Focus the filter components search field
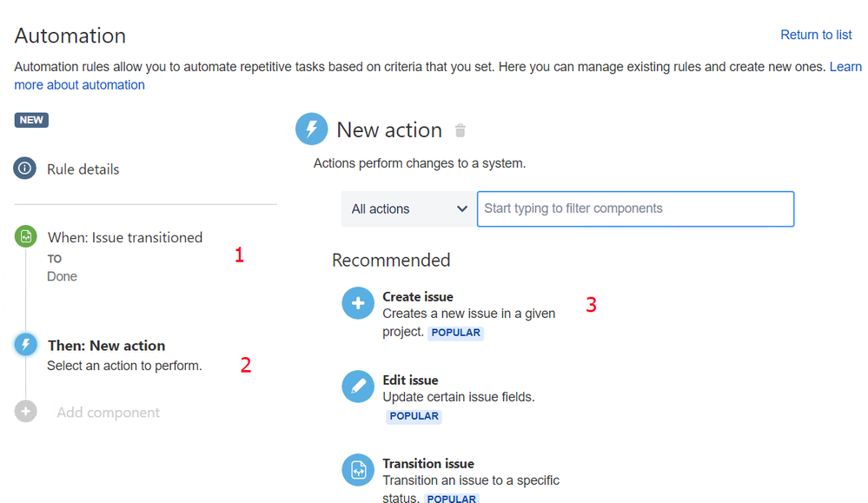 [x=635, y=209]
